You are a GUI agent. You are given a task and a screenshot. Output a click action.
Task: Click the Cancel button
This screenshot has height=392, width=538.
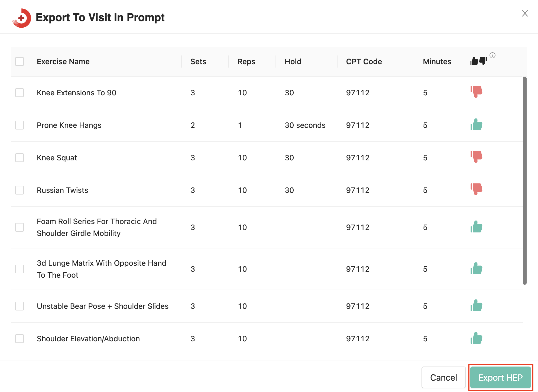[443, 377]
